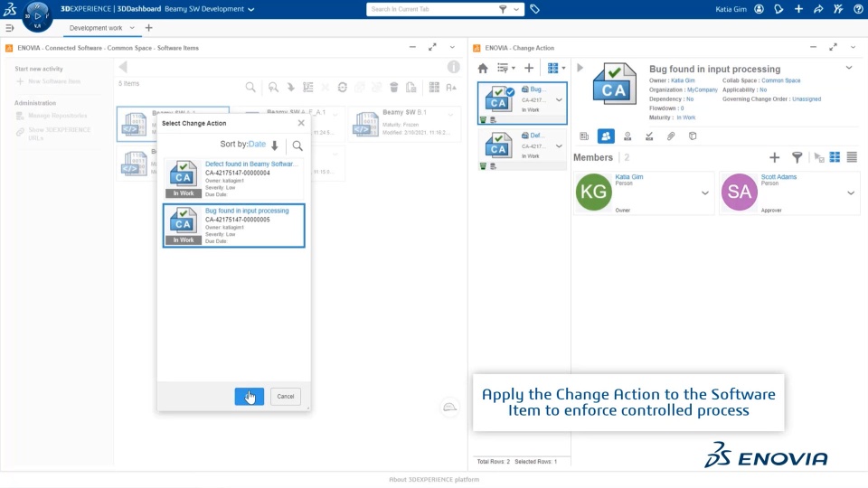This screenshot has height=488, width=868.
Task: Click About 3DEXPERIENCE platform footer link
Action: 434,480
